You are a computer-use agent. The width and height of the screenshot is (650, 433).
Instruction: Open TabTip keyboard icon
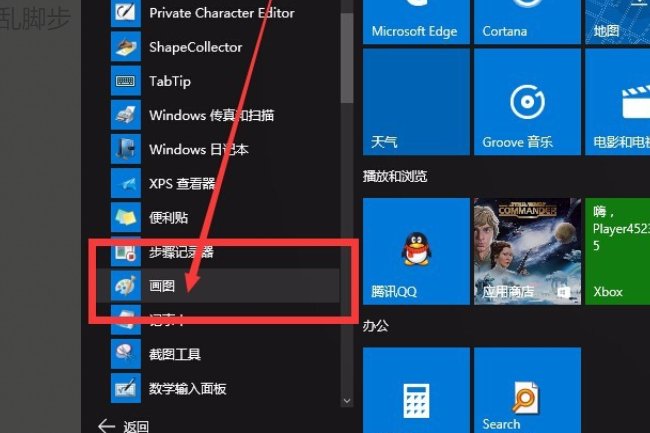point(126,81)
